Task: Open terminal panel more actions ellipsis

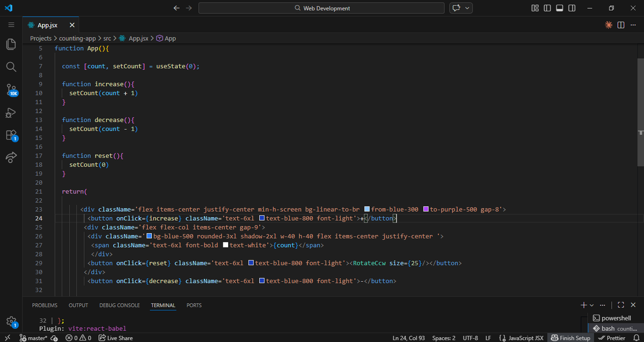Action: pyautogui.click(x=602, y=305)
